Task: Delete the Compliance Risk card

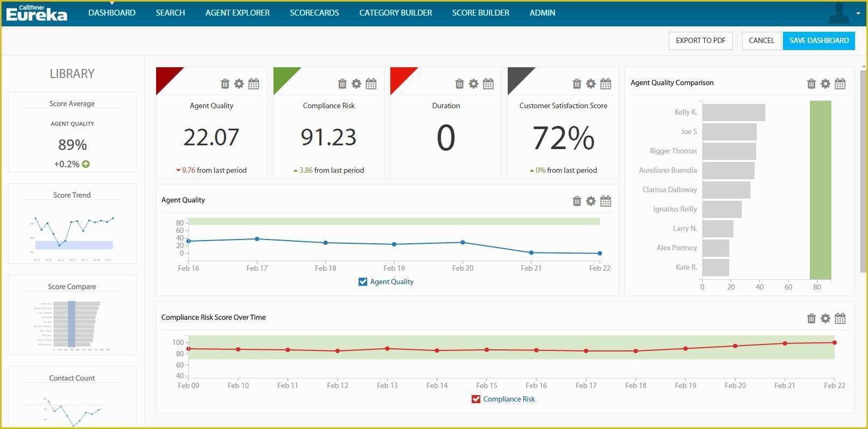Action: pos(342,83)
